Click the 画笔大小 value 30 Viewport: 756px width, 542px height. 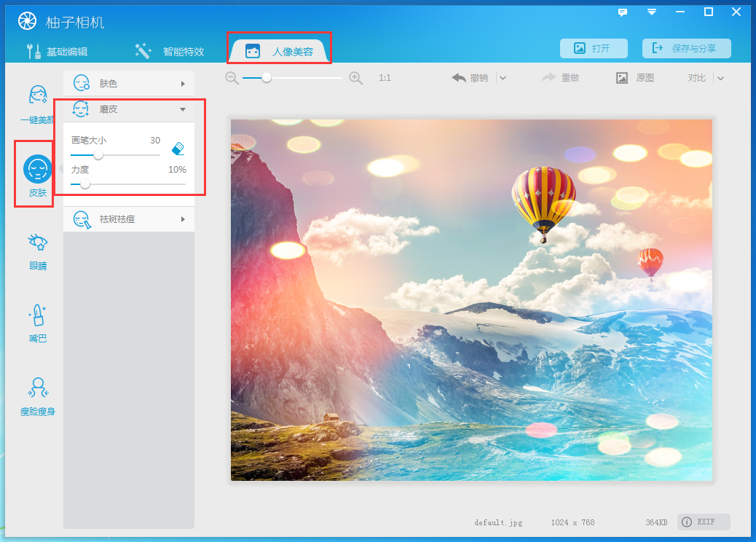click(x=154, y=141)
